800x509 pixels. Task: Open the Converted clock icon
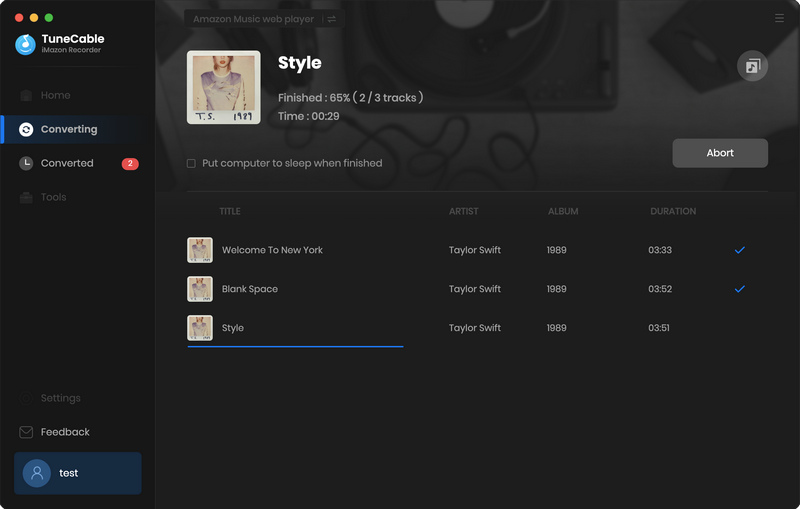point(26,163)
